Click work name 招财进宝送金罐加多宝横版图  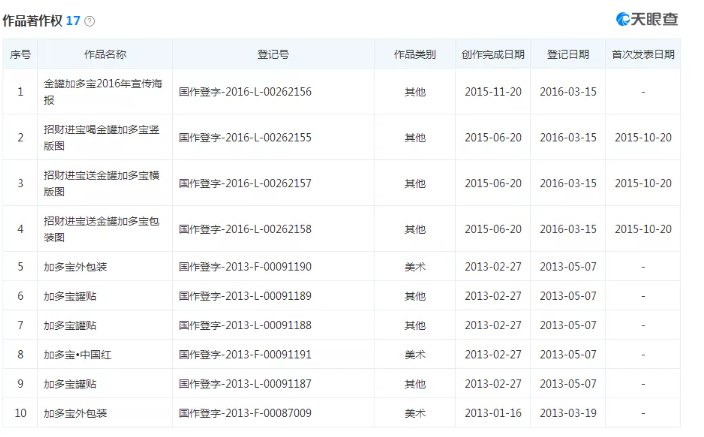coord(101,183)
